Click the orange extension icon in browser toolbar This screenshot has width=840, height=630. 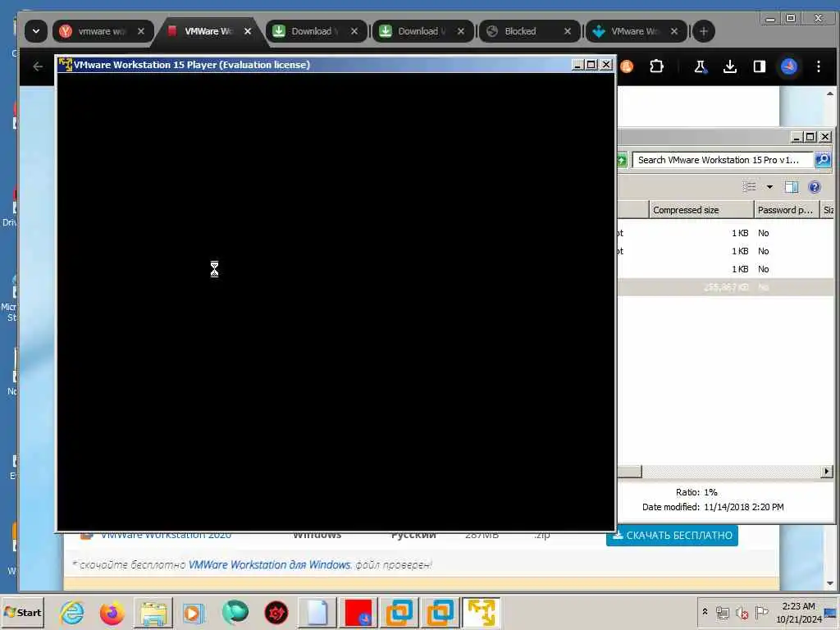[x=627, y=66]
